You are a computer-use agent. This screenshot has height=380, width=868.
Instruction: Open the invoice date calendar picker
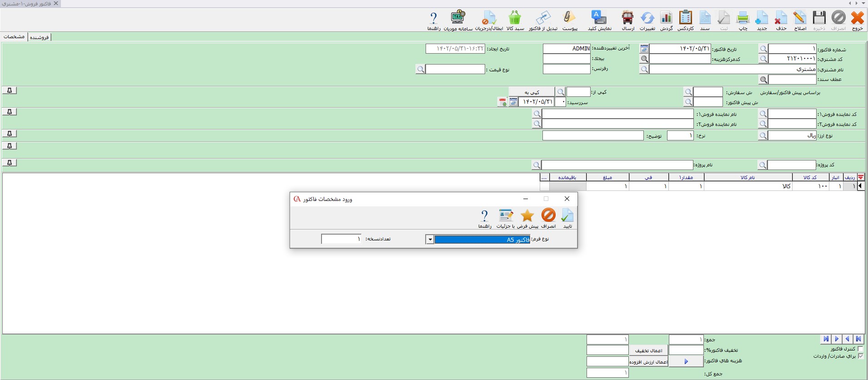point(644,49)
